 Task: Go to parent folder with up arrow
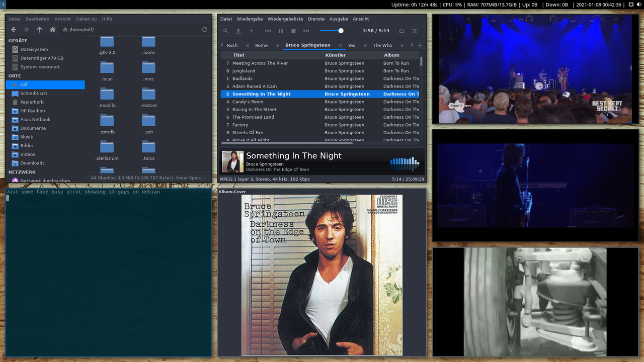pyautogui.click(x=39, y=30)
